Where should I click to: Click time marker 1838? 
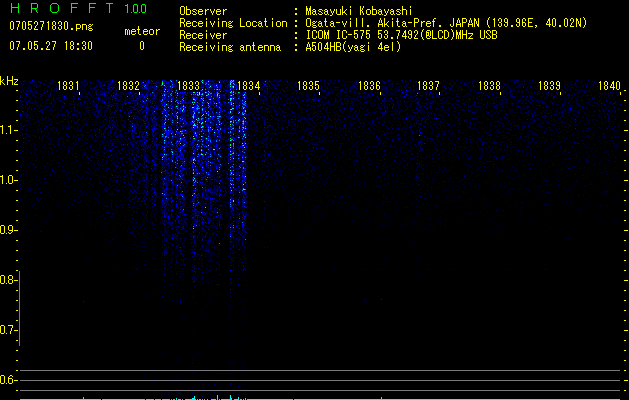[x=489, y=86]
